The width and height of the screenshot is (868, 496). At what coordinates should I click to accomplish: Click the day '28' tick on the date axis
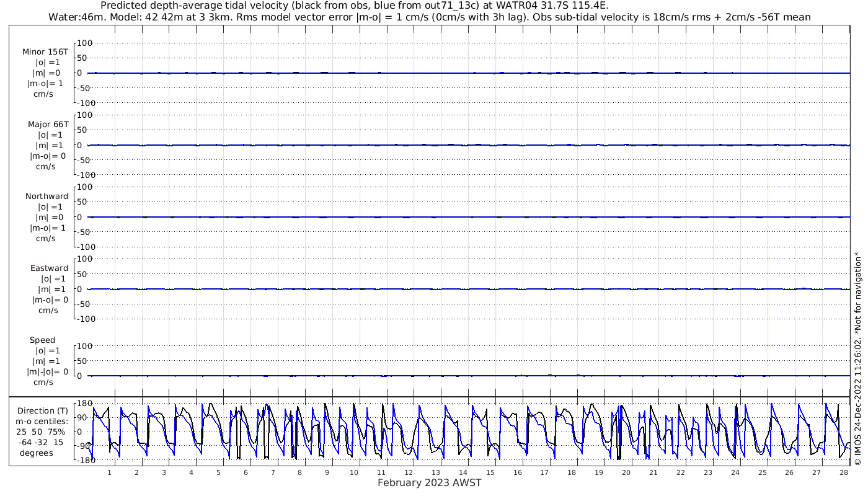pyautogui.click(x=843, y=472)
